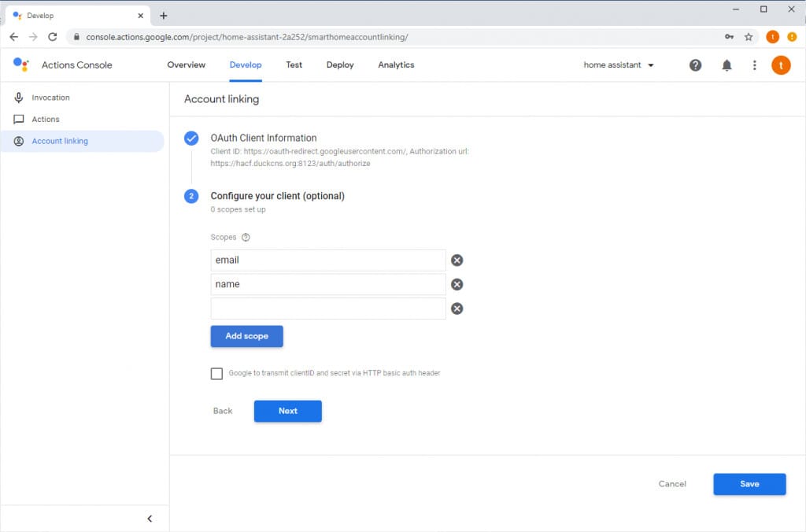
Task: Click the browser forward arrow
Action: [x=33, y=37]
